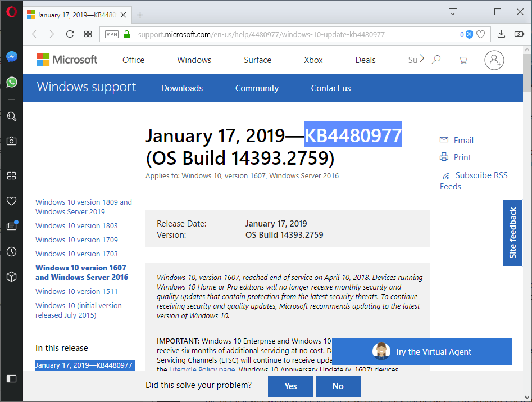Screen dimensions: 532x402
Task: Open the Opera main menu logo
Action: pyautogui.click(x=12, y=12)
